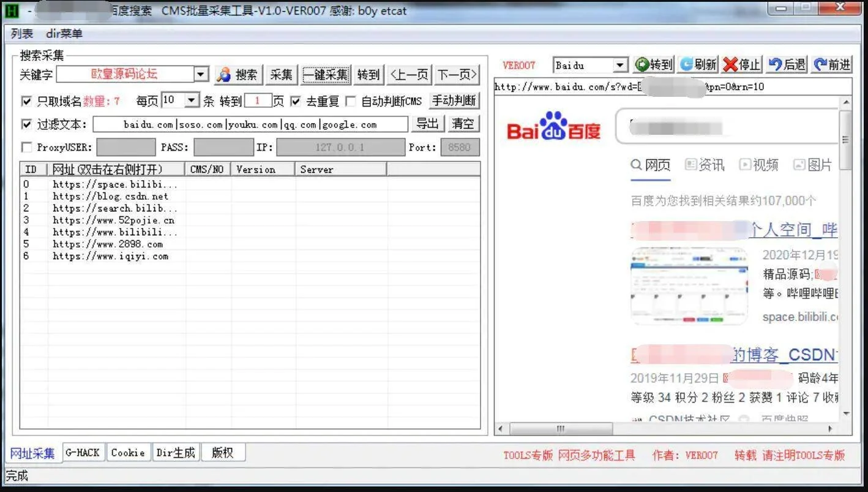868x492 pixels.
Task: Refresh the browser page with 刷新
Action: 698,64
